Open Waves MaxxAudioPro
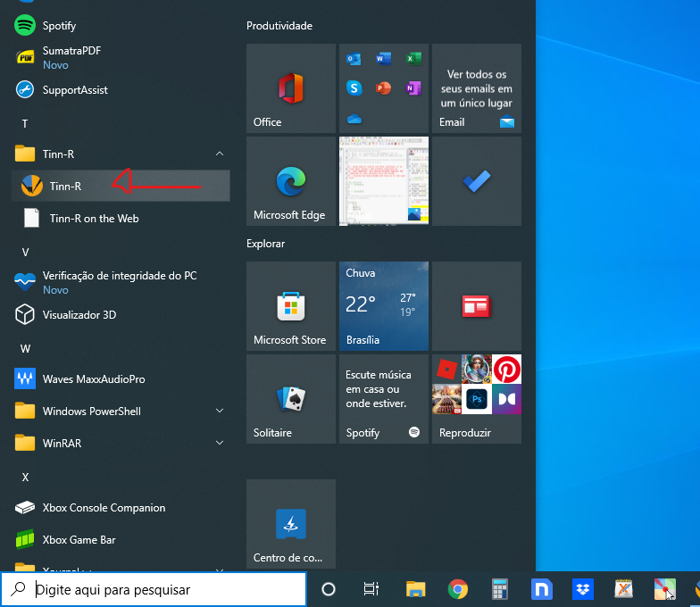Screen dimensions: 700x607 pos(121,378)
